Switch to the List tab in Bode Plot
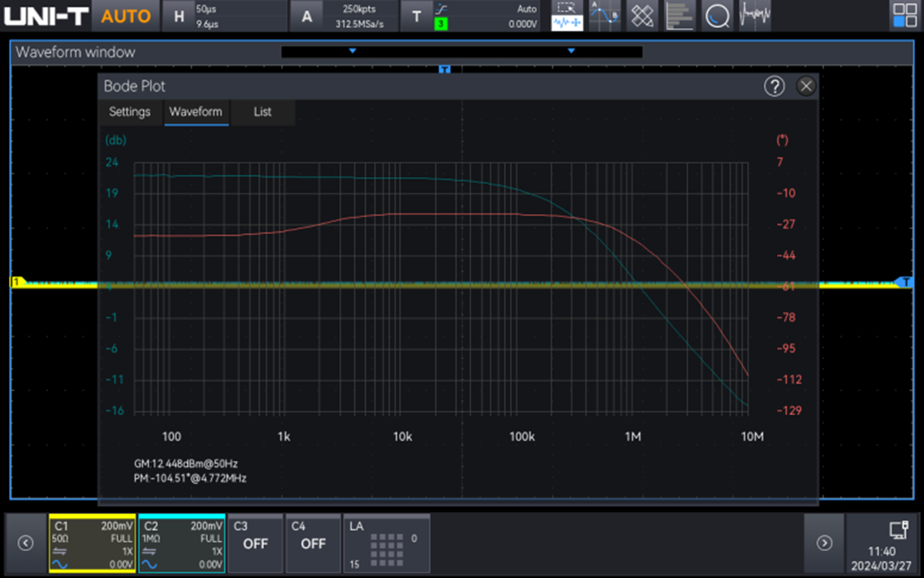924x578 pixels. coord(262,113)
